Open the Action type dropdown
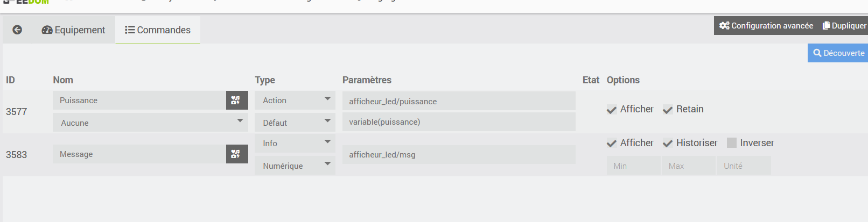The width and height of the screenshot is (868, 222). pyautogui.click(x=295, y=101)
